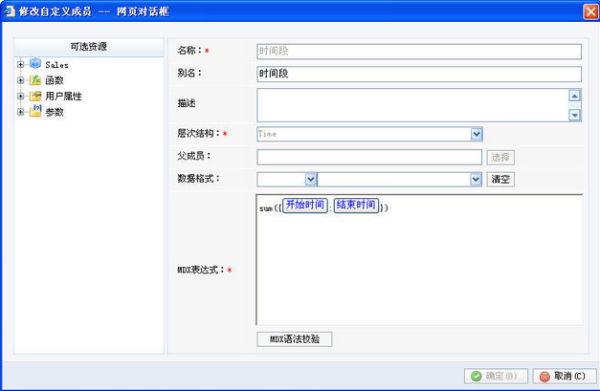Click the 函数 functions folder icon

click(x=35, y=80)
